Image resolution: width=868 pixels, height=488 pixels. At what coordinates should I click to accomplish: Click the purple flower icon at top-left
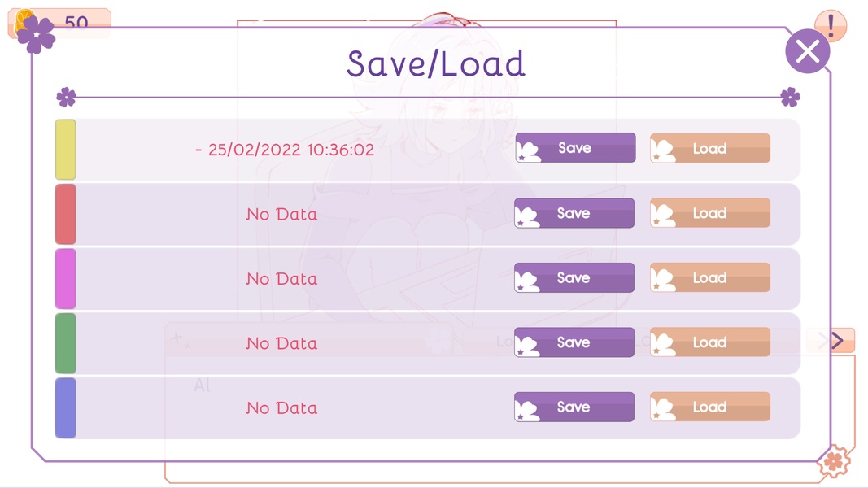tap(36, 35)
